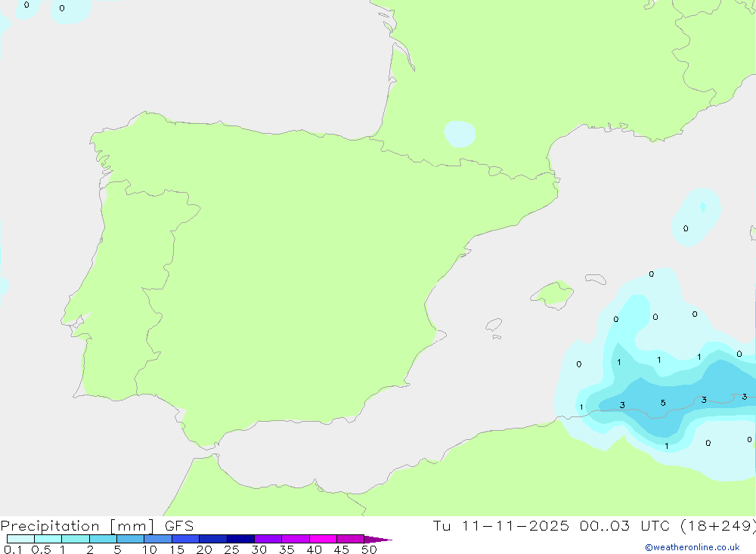Click the legend label "10"
756x554 pixels.
pos(149,549)
